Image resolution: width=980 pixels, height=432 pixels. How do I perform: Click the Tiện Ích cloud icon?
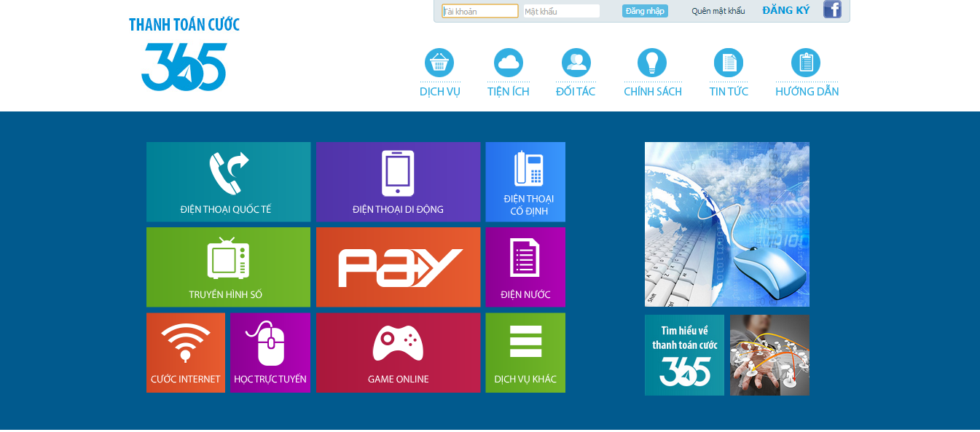pos(509,63)
